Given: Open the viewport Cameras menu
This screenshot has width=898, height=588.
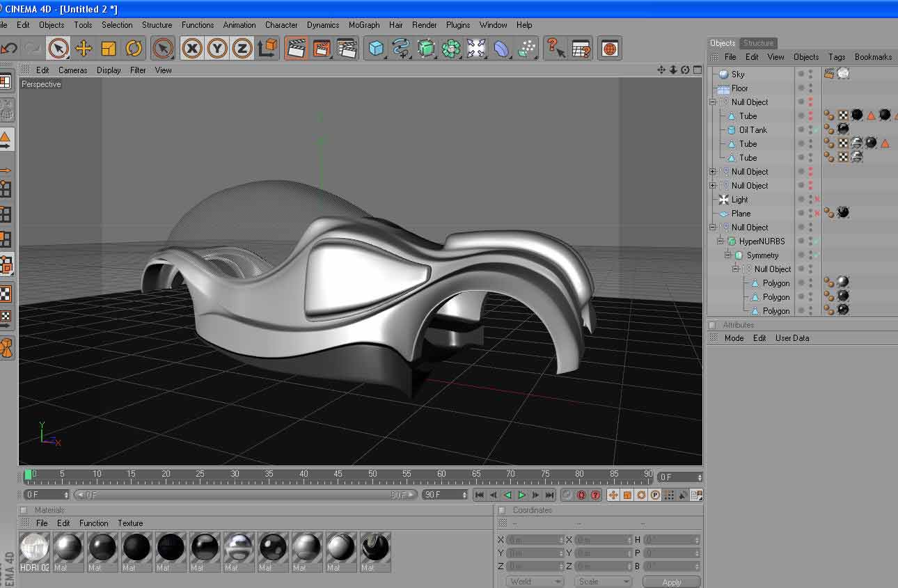Looking at the screenshot, I should [x=72, y=70].
